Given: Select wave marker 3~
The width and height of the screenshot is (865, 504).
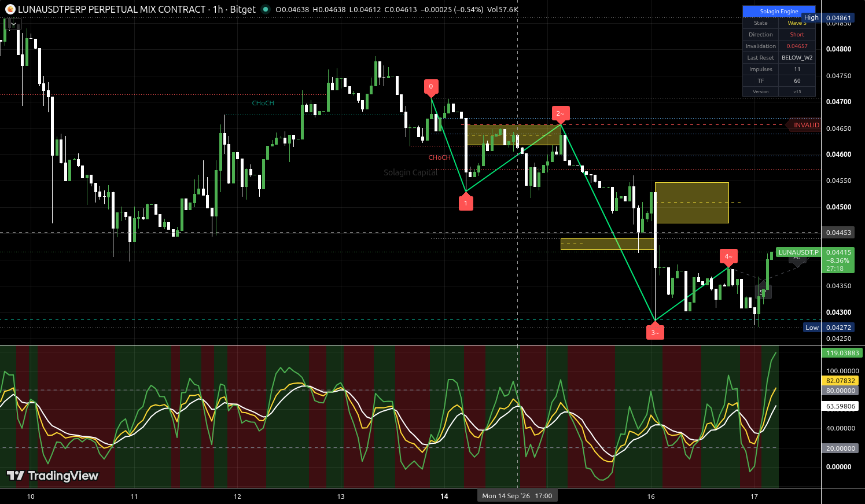Looking at the screenshot, I should tap(655, 332).
